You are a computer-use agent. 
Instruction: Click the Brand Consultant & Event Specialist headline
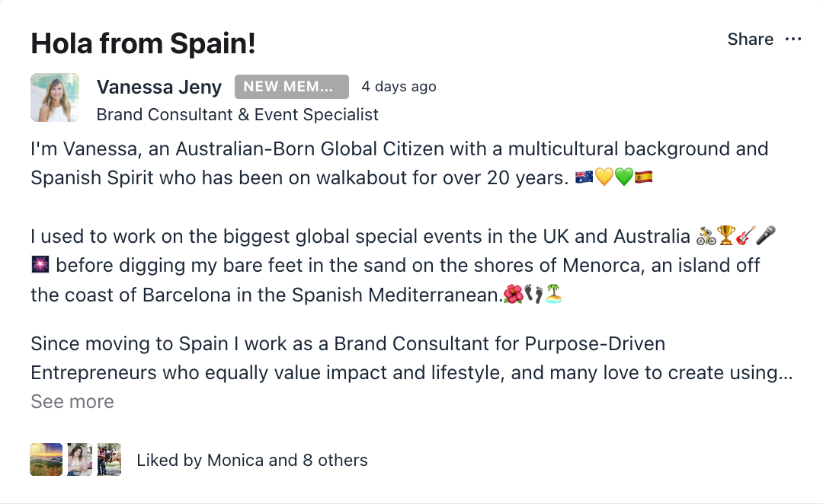tap(238, 115)
